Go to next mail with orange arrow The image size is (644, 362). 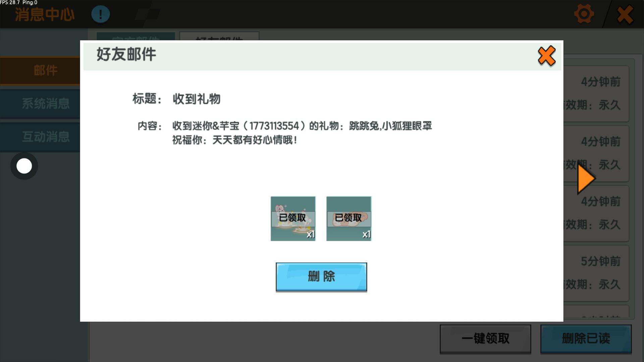(x=586, y=179)
